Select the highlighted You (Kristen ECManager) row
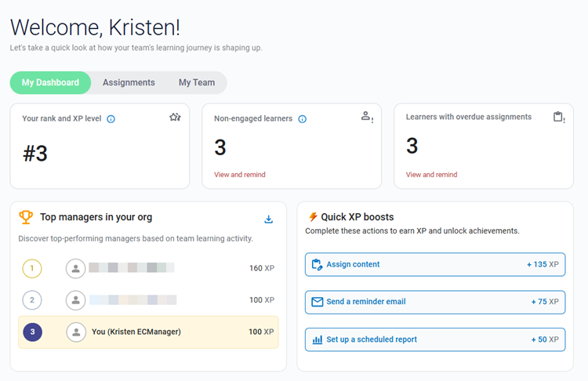This screenshot has width=588, height=381. tap(148, 332)
